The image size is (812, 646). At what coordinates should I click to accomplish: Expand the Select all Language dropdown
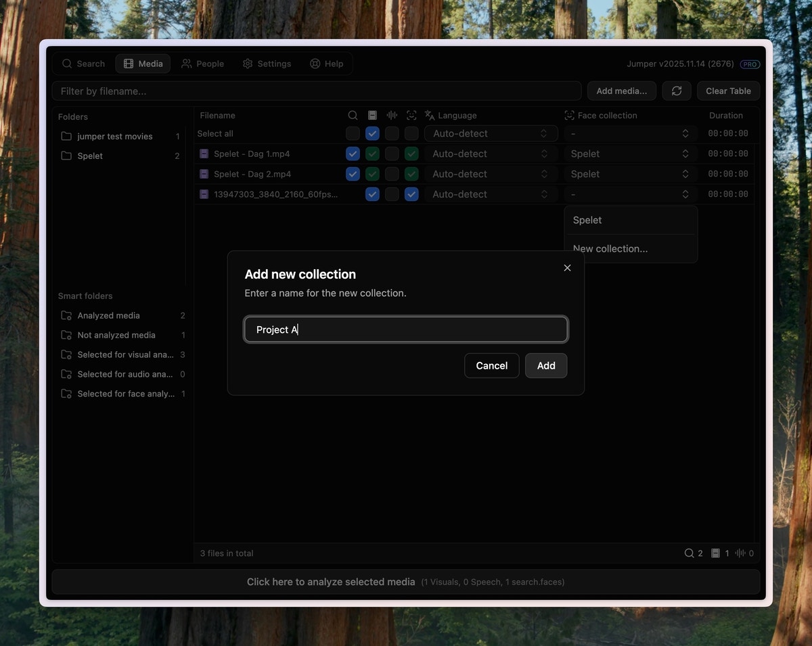click(491, 134)
